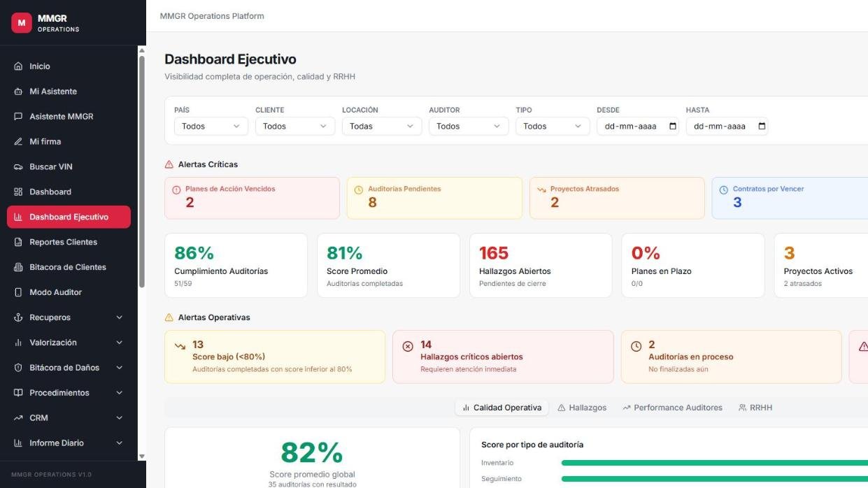This screenshot has width=868, height=488.
Task: Click the Modo Auditor phone icon
Action: point(18,293)
